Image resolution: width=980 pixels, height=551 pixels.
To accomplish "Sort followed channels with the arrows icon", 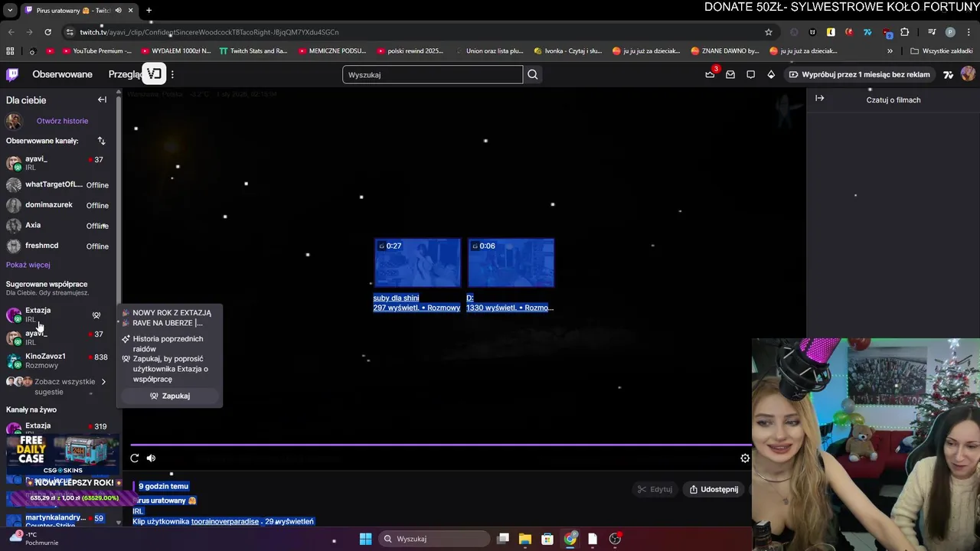I will click(x=101, y=141).
